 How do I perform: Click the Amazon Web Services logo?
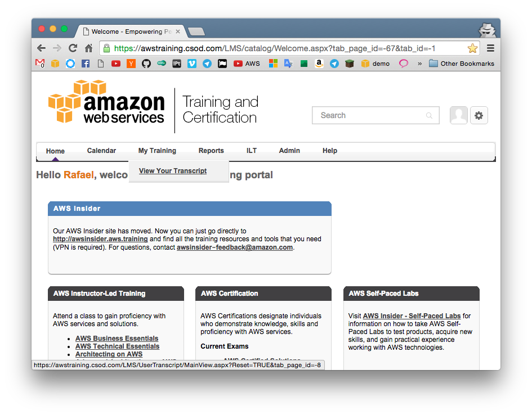pos(106,102)
